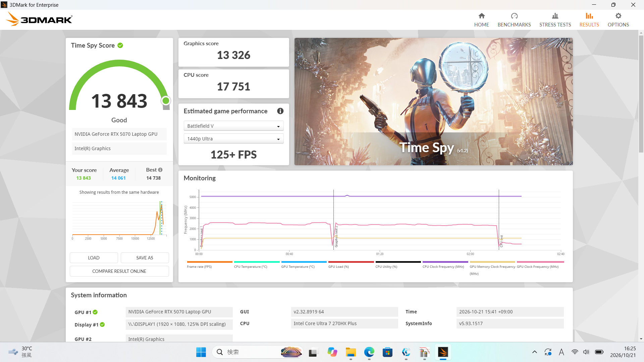Click the info icon beside Best score
This screenshot has width=644, height=362.
click(x=160, y=170)
